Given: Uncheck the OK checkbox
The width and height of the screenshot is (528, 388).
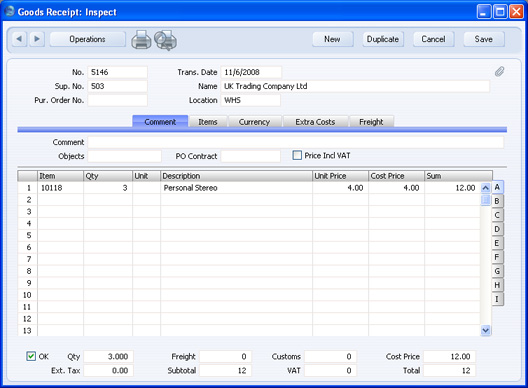Looking at the screenshot, I should [31, 356].
